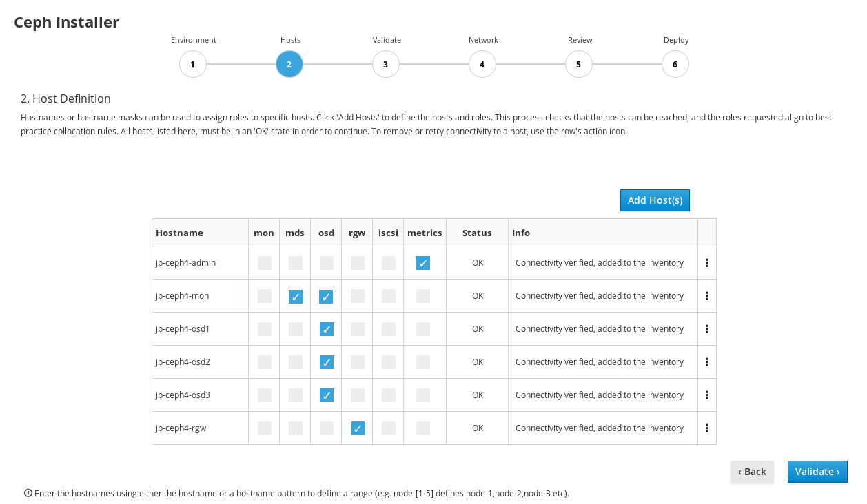Open action menu for jb-ceph4-osd1 row
Image resolution: width=867 pixels, height=504 pixels.
[707, 329]
